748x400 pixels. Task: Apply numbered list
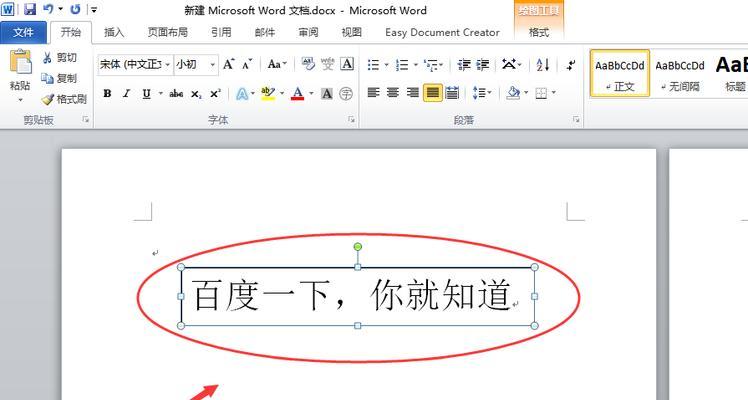coord(402,64)
